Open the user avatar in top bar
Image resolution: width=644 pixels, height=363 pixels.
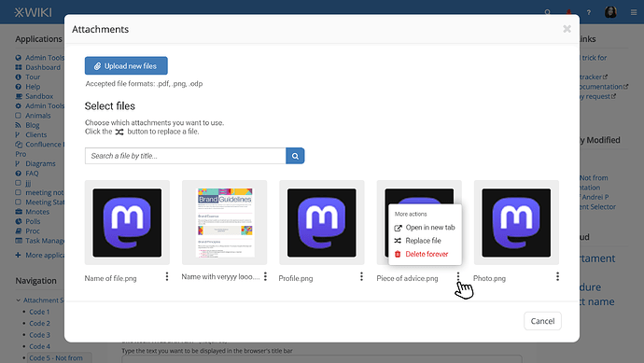point(610,12)
